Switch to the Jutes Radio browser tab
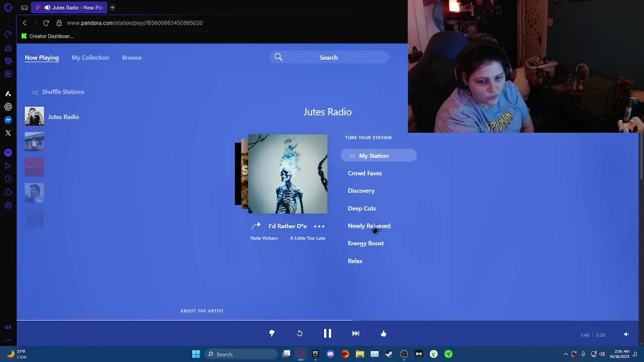644x362 pixels. 69,8
